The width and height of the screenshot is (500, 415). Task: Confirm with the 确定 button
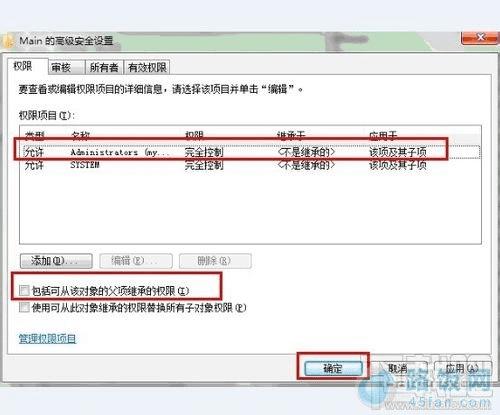[x=333, y=368]
